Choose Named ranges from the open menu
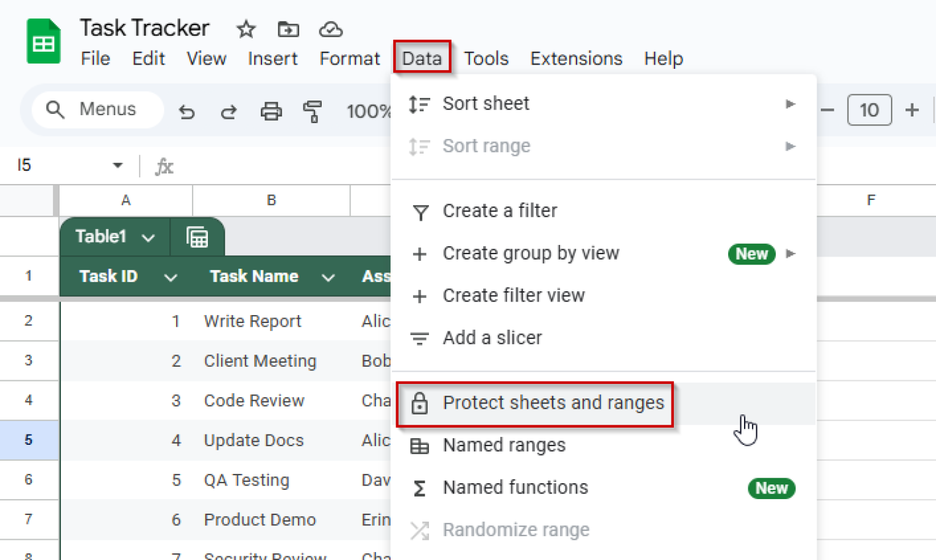 [504, 445]
